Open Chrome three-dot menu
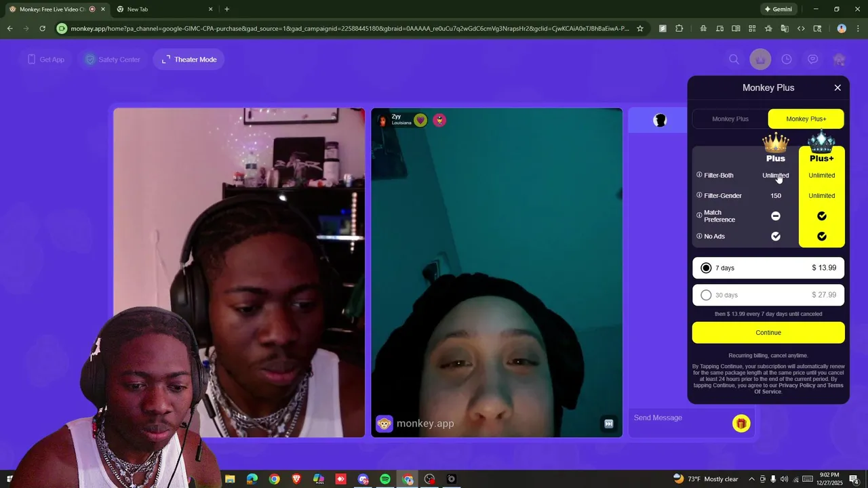The image size is (868, 488). coord(858,28)
